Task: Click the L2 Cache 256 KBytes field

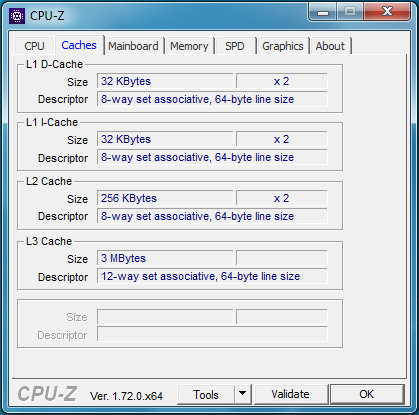Action: (x=165, y=198)
